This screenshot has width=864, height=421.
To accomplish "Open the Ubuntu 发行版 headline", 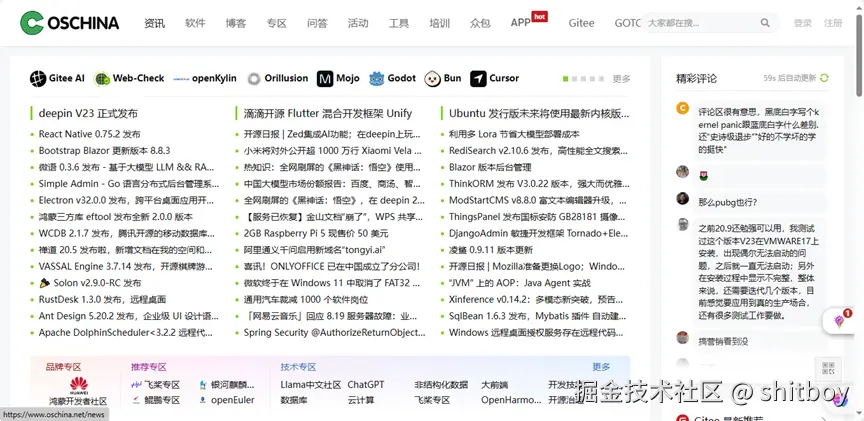I will coord(539,114).
